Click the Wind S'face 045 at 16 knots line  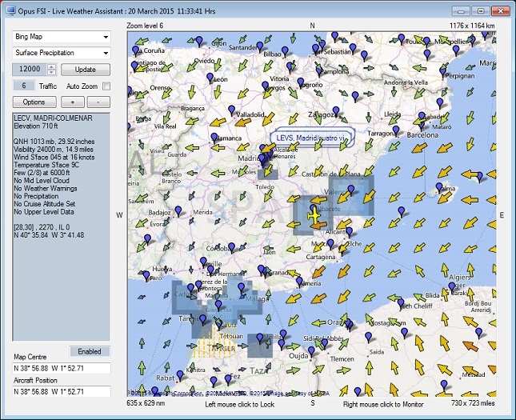point(54,157)
